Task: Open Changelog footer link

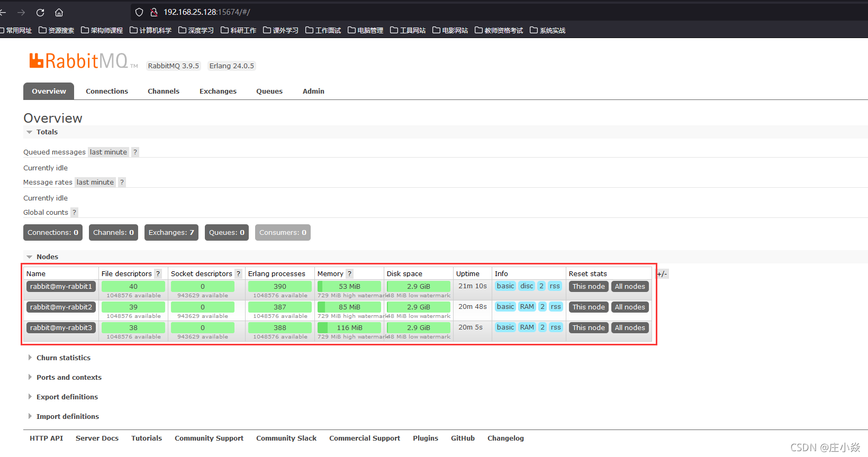Action: tap(505, 438)
